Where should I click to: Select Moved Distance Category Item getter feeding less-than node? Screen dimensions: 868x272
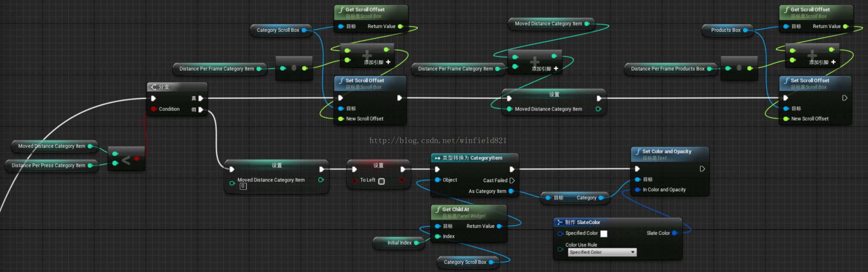click(55, 146)
